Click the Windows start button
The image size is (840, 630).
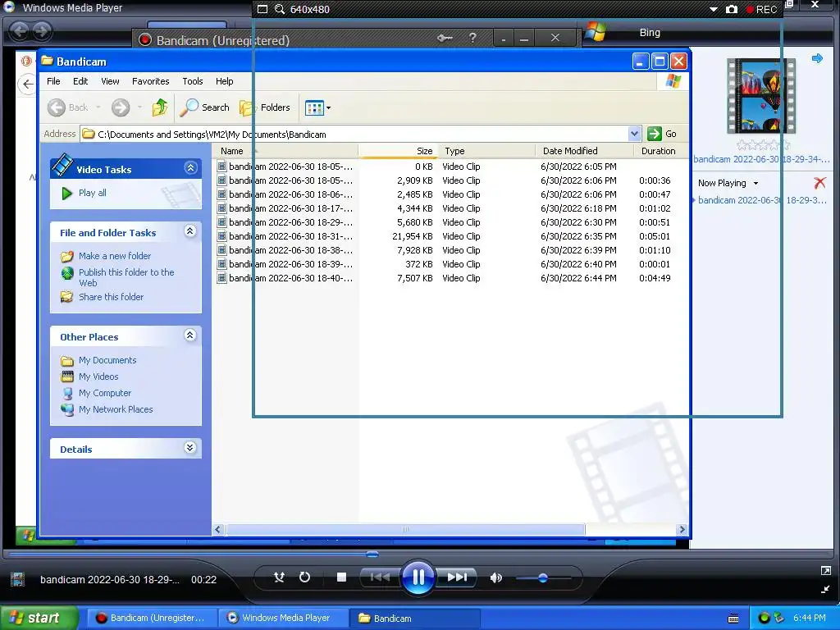point(39,618)
